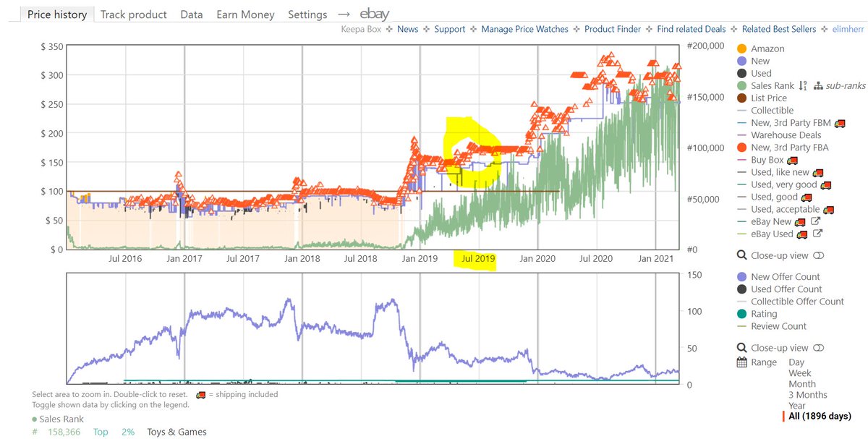This screenshot has height=439, width=868.
Task: Open the Settings tab
Action: tap(307, 14)
